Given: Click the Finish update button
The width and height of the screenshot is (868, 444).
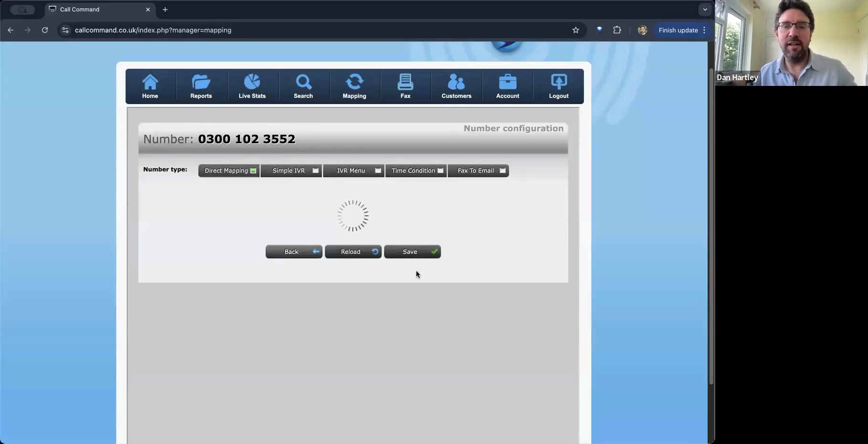Looking at the screenshot, I should (x=678, y=30).
